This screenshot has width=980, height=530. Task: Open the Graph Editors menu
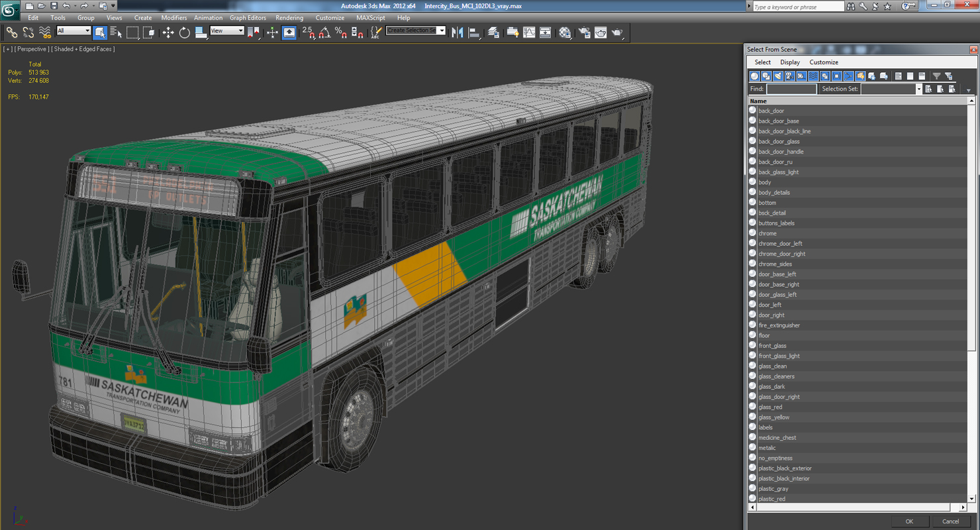click(248, 18)
